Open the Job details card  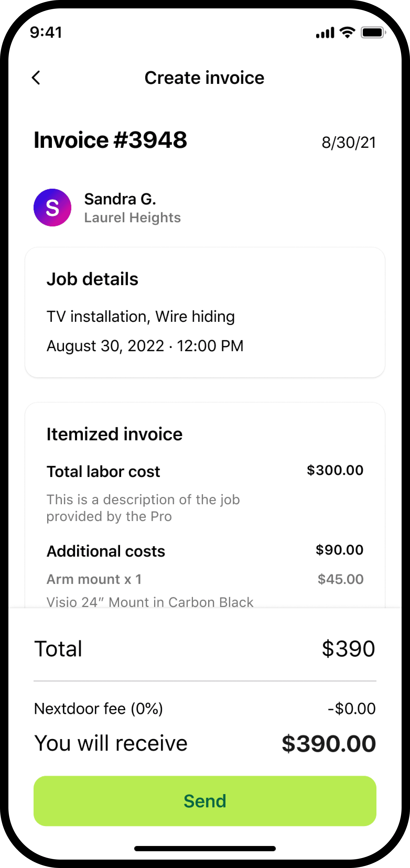pos(205,312)
